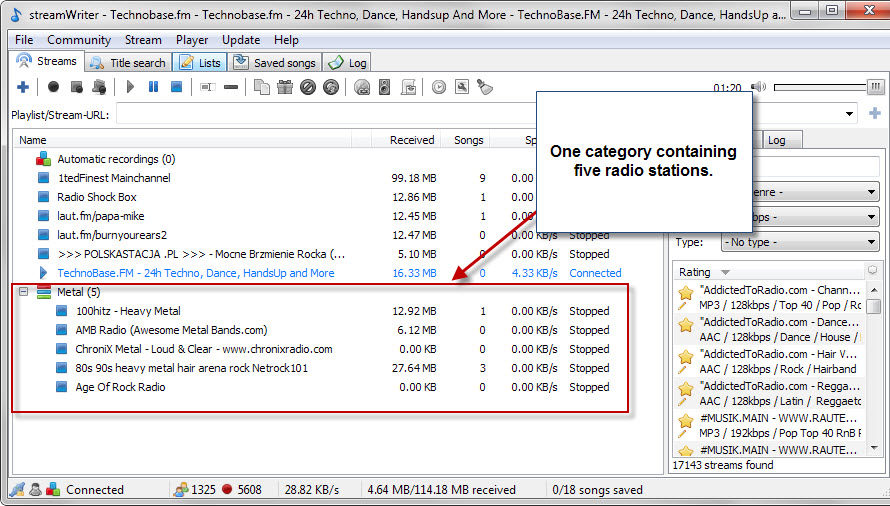Click the stop-recording toolbar icon
890x506 pixels.
pyautogui.click(x=77, y=87)
